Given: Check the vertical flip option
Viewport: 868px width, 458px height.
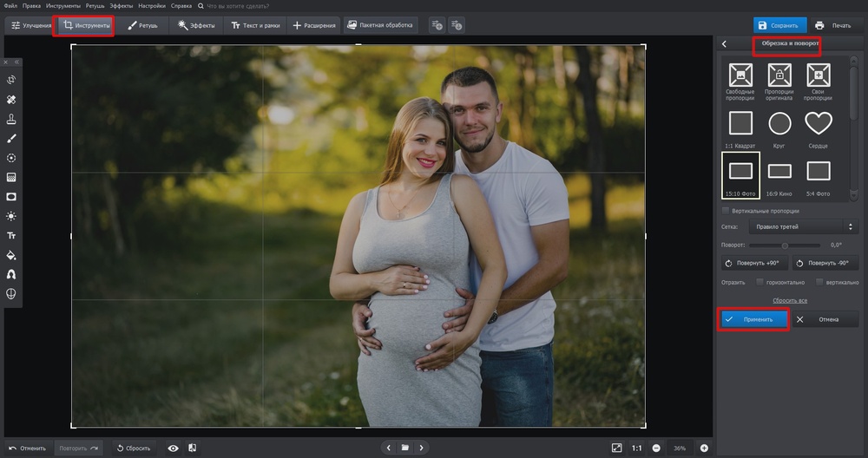Looking at the screenshot, I should [x=819, y=282].
